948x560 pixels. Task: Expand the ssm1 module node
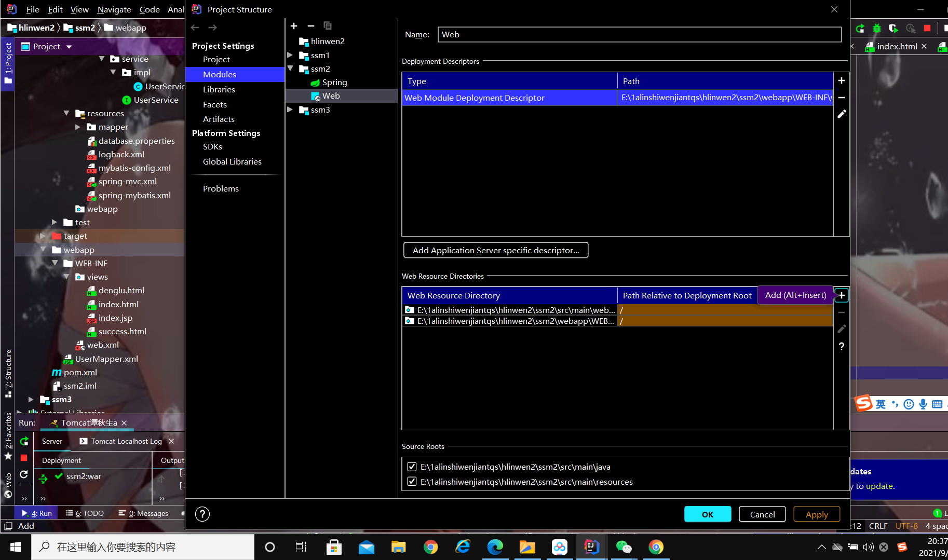point(290,55)
